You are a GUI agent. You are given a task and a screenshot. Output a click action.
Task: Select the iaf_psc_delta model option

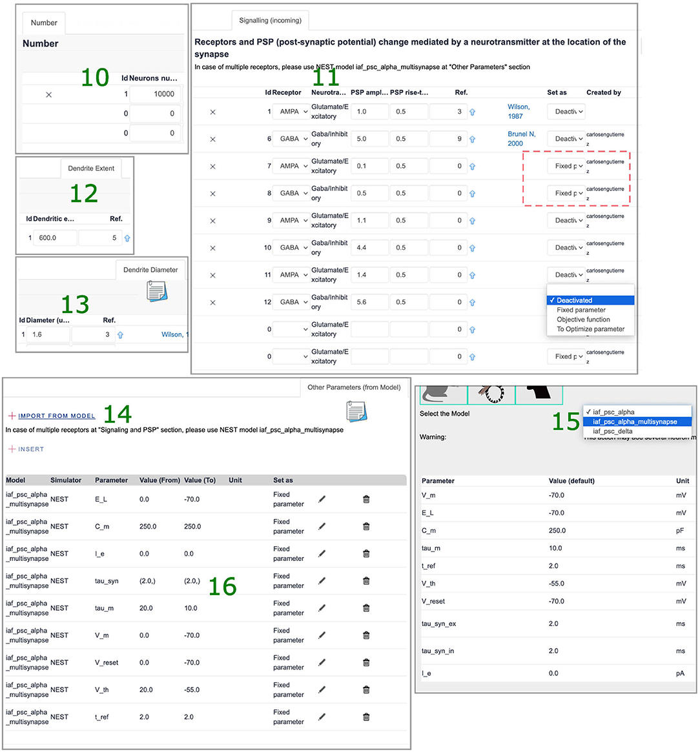tap(637, 431)
